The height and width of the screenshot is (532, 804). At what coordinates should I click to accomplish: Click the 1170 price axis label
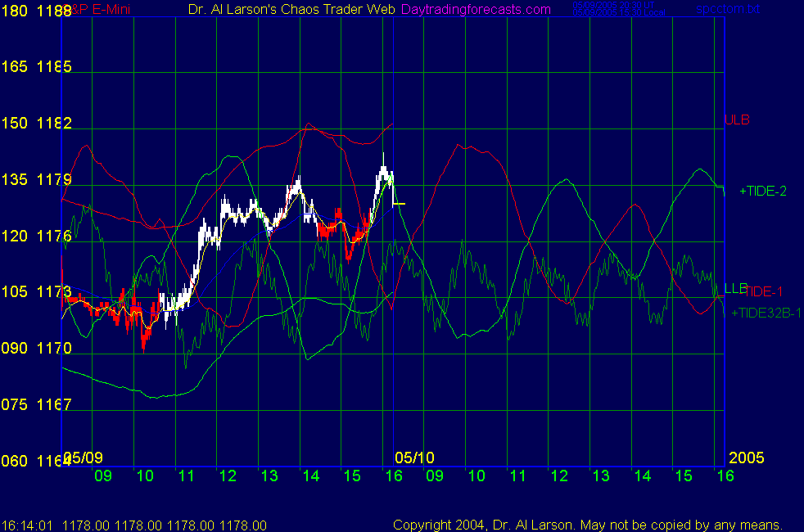point(55,349)
